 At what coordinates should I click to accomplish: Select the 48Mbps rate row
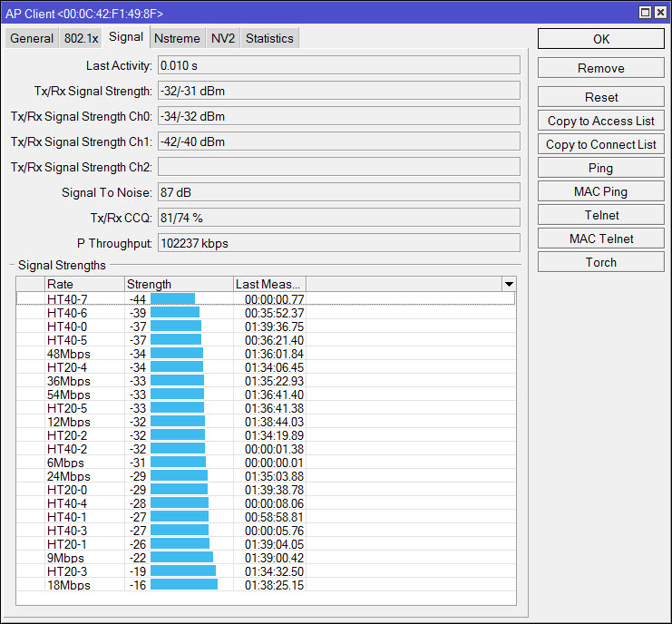tap(266, 354)
